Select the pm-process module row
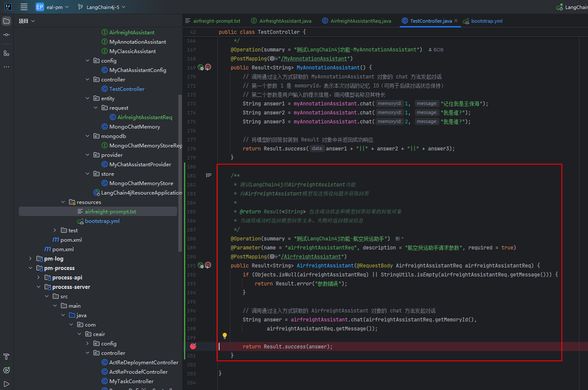 59,268
